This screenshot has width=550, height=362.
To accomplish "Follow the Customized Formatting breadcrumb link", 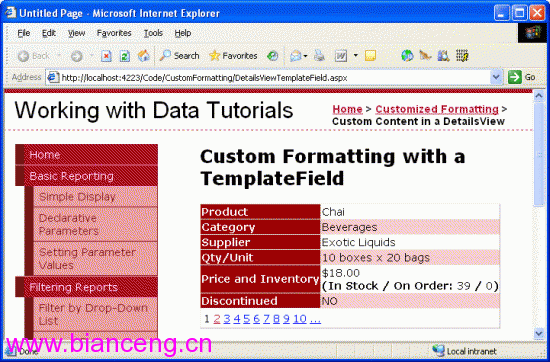I will pos(437,109).
